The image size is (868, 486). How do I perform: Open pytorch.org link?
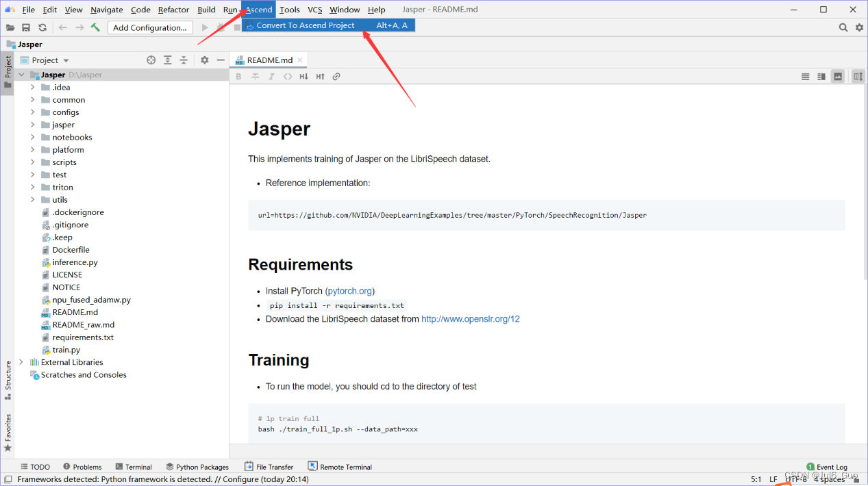point(349,291)
